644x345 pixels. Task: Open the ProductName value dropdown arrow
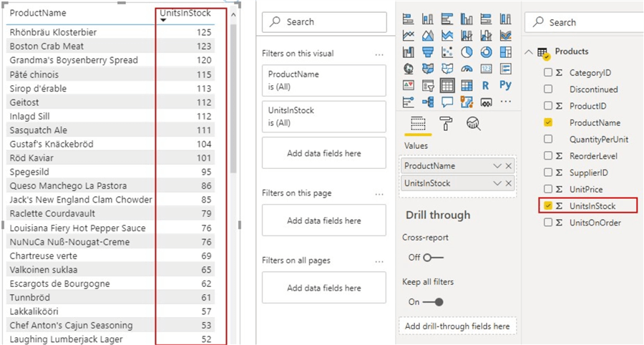tap(497, 166)
